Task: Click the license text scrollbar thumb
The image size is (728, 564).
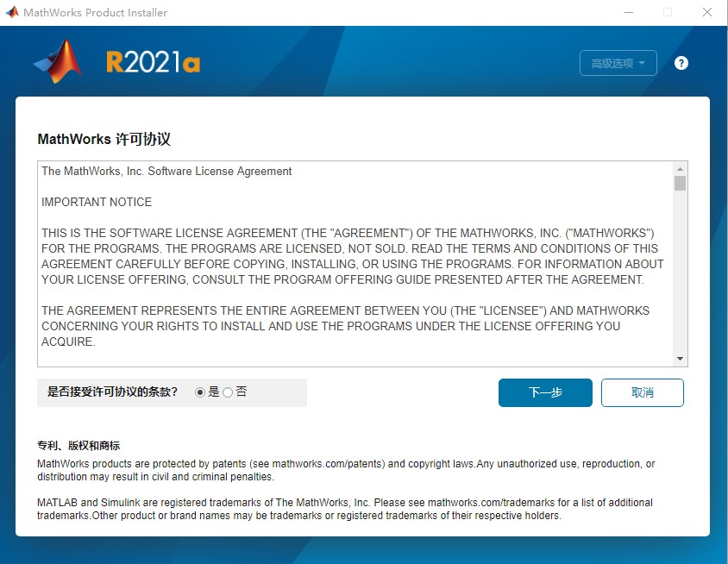Action: (680, 184)
